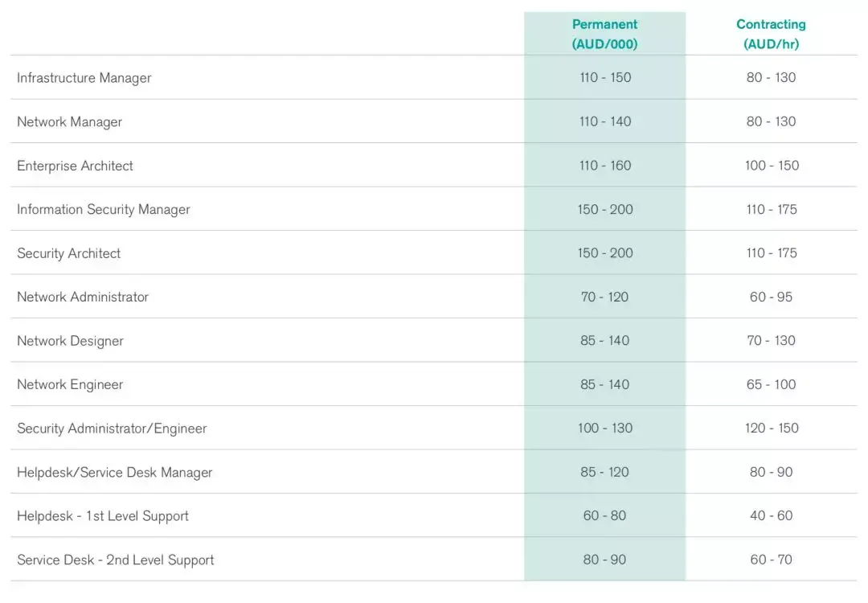Click the Network Administrator role name
868x603 pixels.
coord(83,297)
